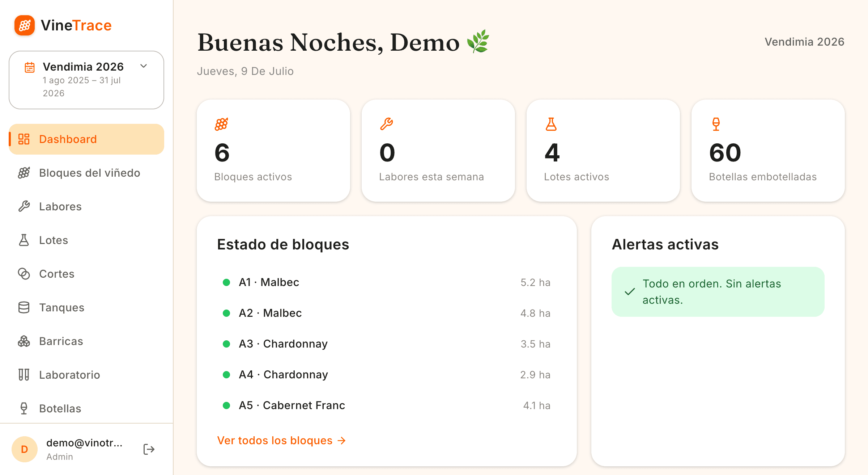Click the Ver todos los bloques link

(281, 440)
